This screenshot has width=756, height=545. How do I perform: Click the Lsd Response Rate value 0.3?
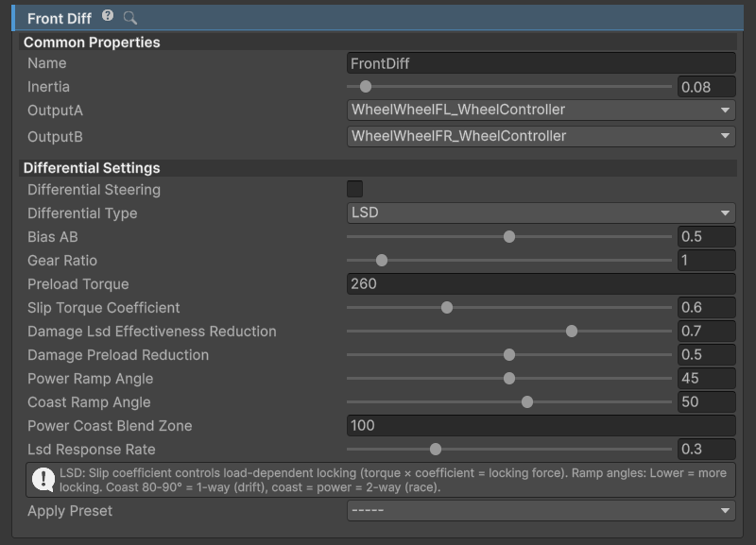[706, 449]
